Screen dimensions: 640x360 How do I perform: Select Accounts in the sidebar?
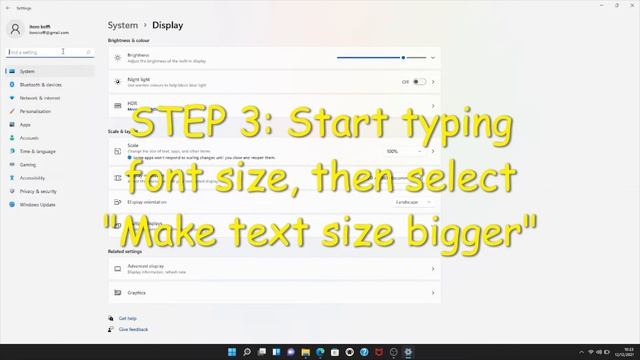pos(29,138)
